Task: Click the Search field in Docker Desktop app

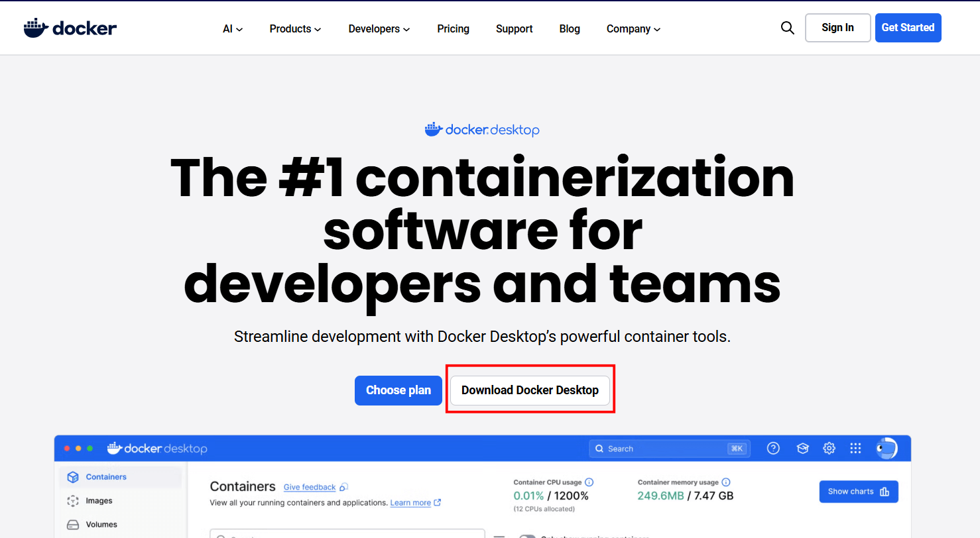Action: pos(670,449)
